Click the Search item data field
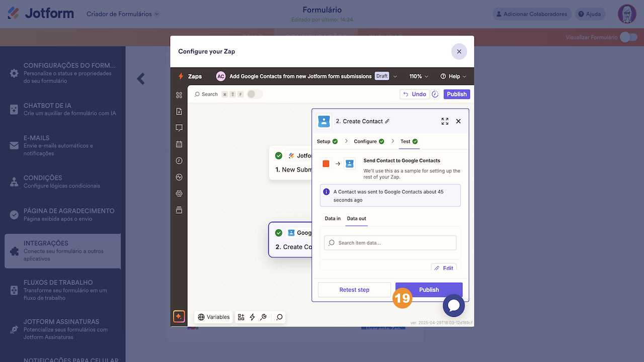 pyautogui.click(x=390, y=243)
